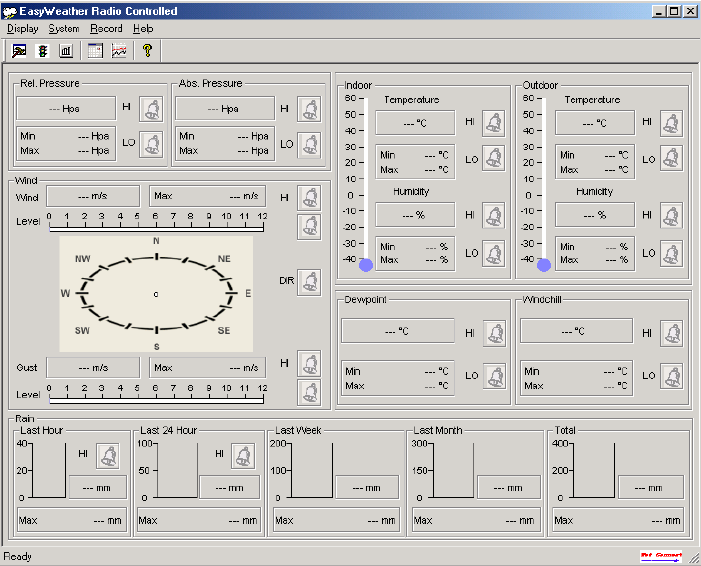Viewport: 701px width, 566px height.
Task: Click the indoor thermometer bulb
Action: 366,265
